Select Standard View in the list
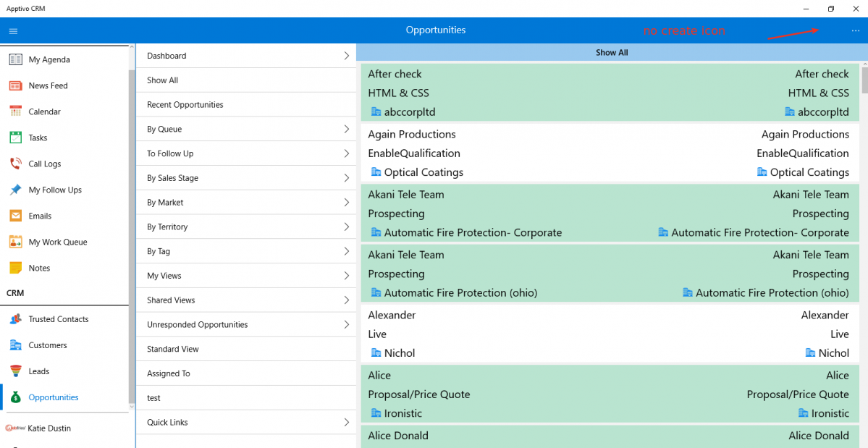 pos(173,349)
